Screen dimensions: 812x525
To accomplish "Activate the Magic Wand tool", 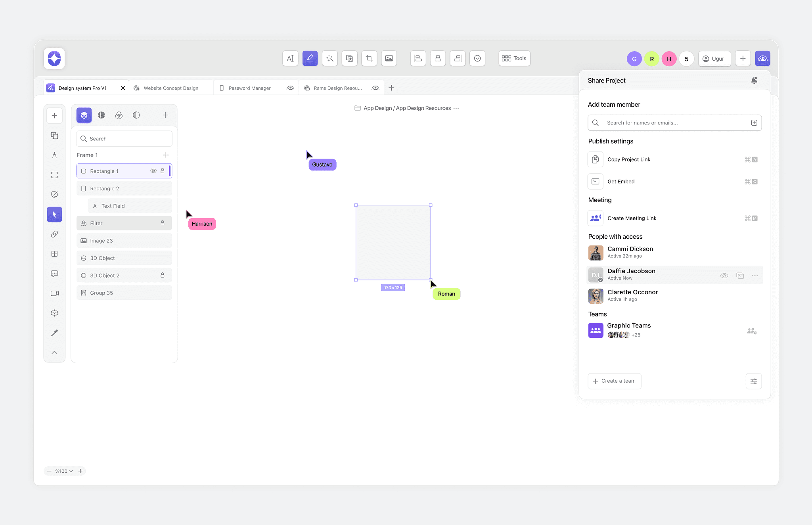I will pyautogui.click(x=329, y=58).
